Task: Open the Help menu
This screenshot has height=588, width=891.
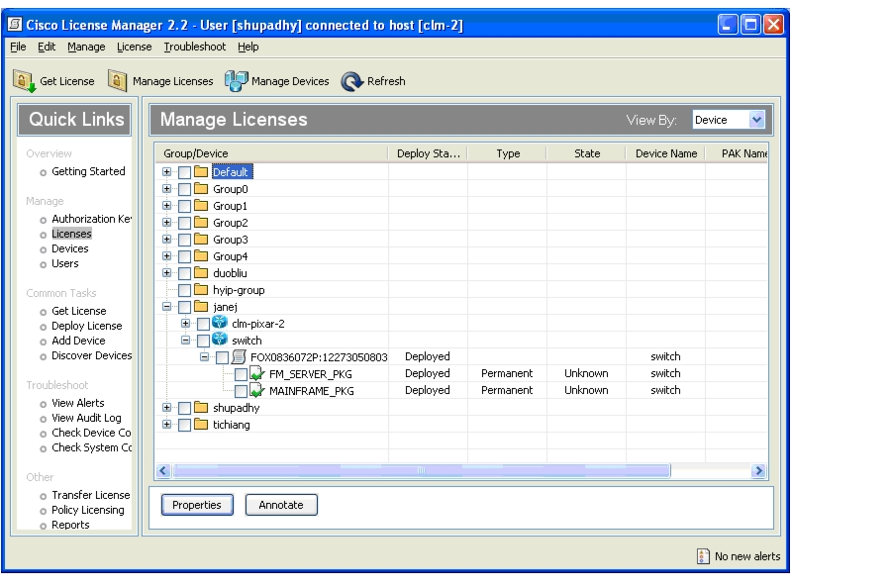Action: click(x=247, y=47)
